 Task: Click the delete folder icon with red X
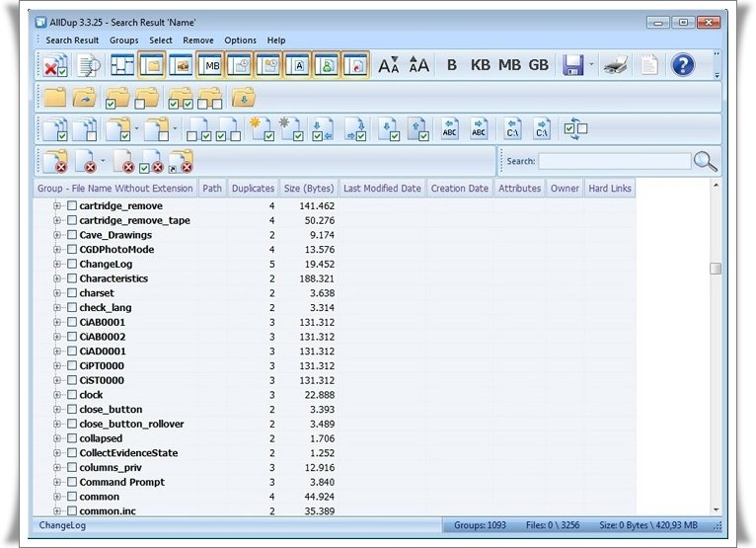(x=55, y=161)
